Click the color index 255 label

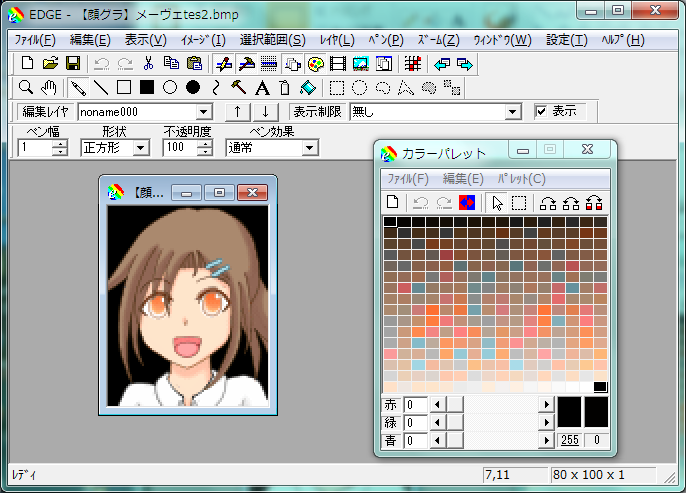click(570, 440)
